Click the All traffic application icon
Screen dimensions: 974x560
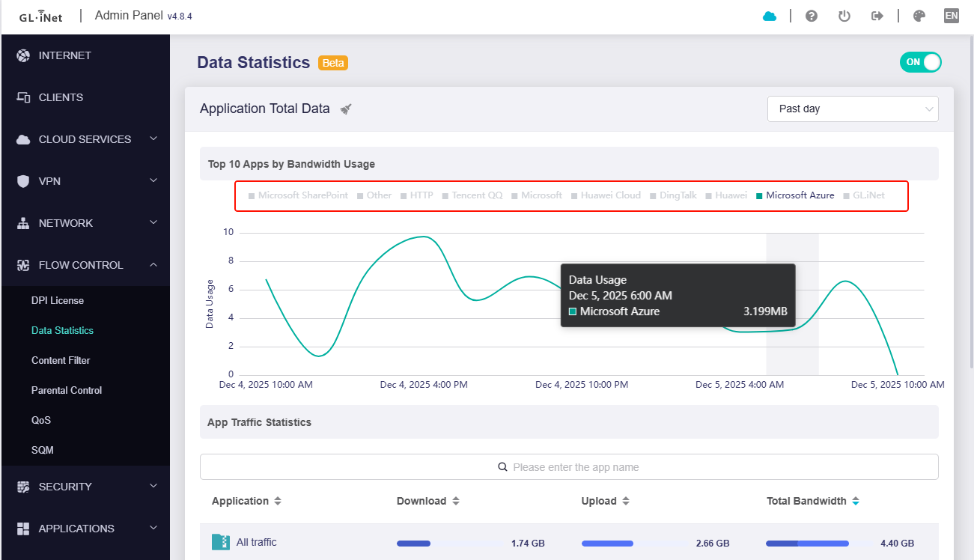click(220, 542)
